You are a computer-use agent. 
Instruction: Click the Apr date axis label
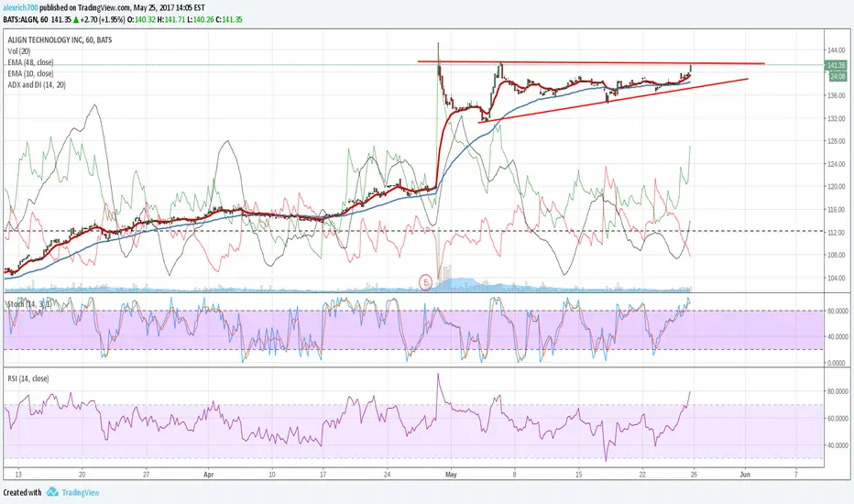point(209,475)
